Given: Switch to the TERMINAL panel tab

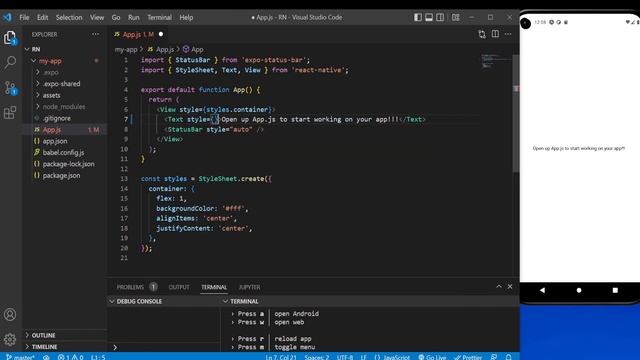Looking at the screenshot, I should point(214,287).
